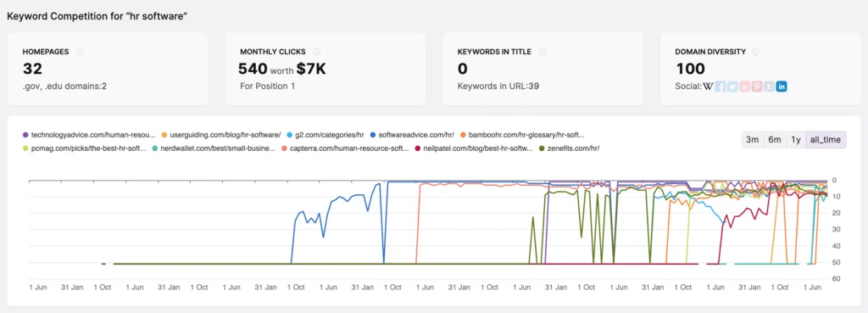Click the Tumblr social icon
This screenshot has height=313, width=868.
(x=769, y=87)
